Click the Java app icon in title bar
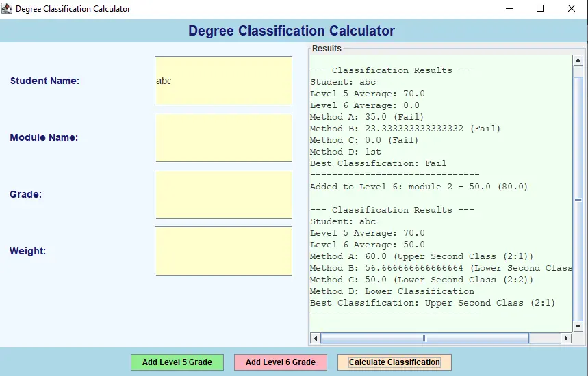 click(x=7, y=8)
